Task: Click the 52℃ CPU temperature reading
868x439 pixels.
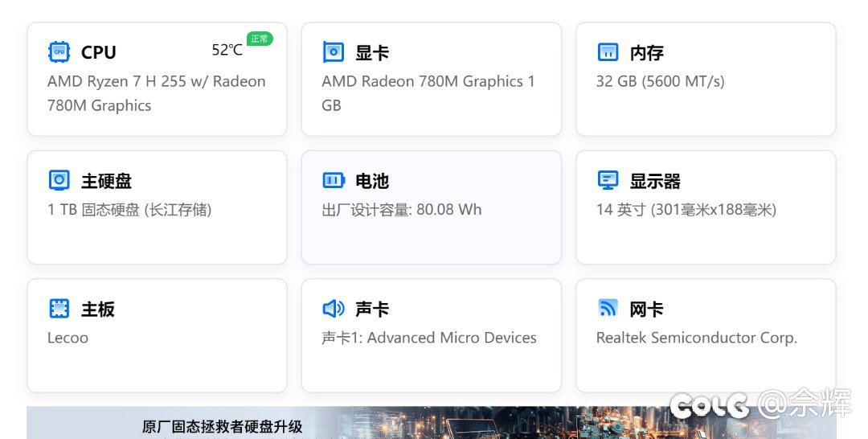Action: pyautogui.click(x=227, y=50)
